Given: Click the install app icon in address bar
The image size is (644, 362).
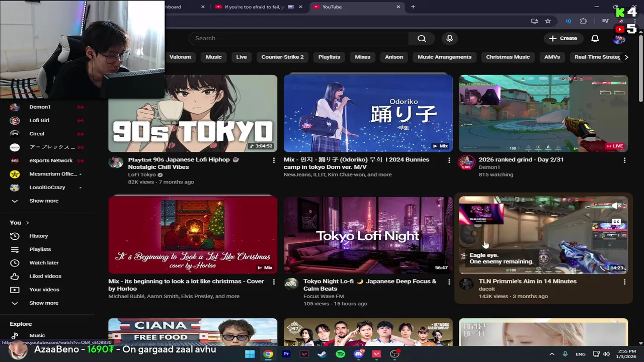Looking at the screenshot, I should 534,21.
